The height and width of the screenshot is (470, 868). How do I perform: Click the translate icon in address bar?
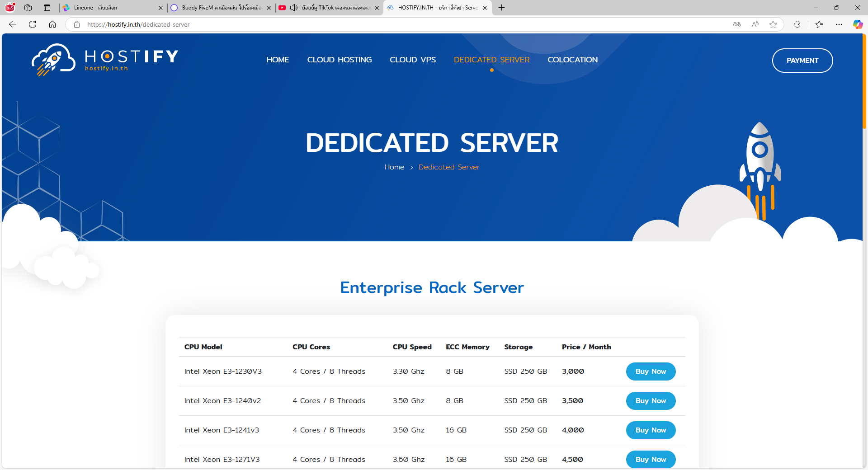[x=737, y=24]
